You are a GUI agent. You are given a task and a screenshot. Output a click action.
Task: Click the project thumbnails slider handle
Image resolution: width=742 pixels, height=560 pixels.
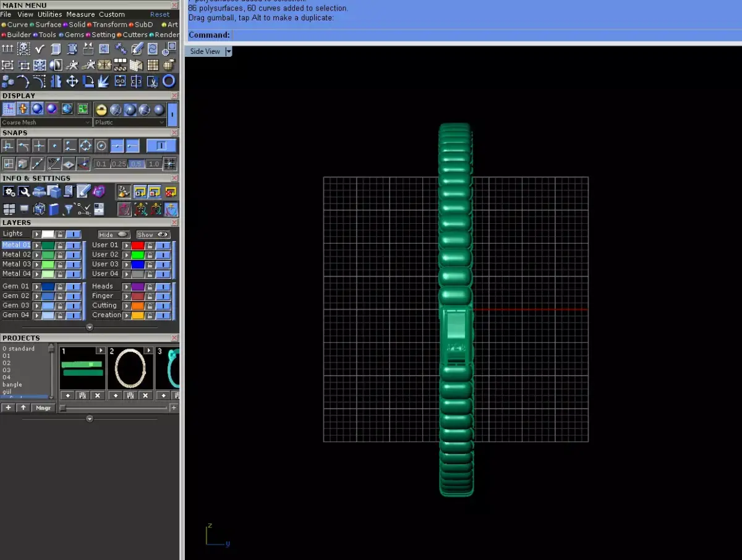(x=62, y=408)
